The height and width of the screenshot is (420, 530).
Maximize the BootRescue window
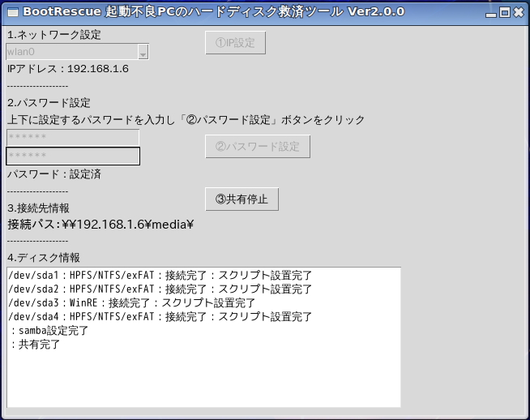(505, 12)
